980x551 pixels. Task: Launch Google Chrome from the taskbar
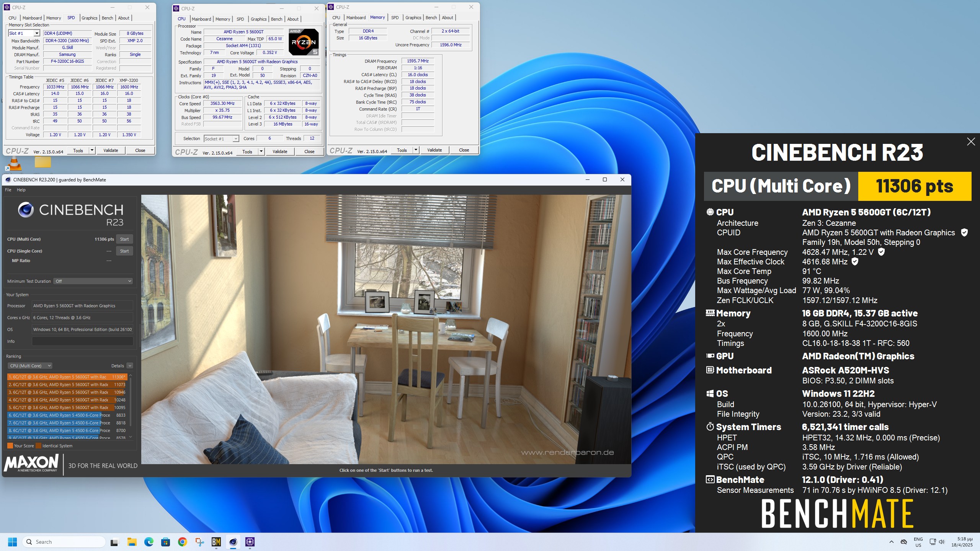pyautogui.click(x=183, y=542)
